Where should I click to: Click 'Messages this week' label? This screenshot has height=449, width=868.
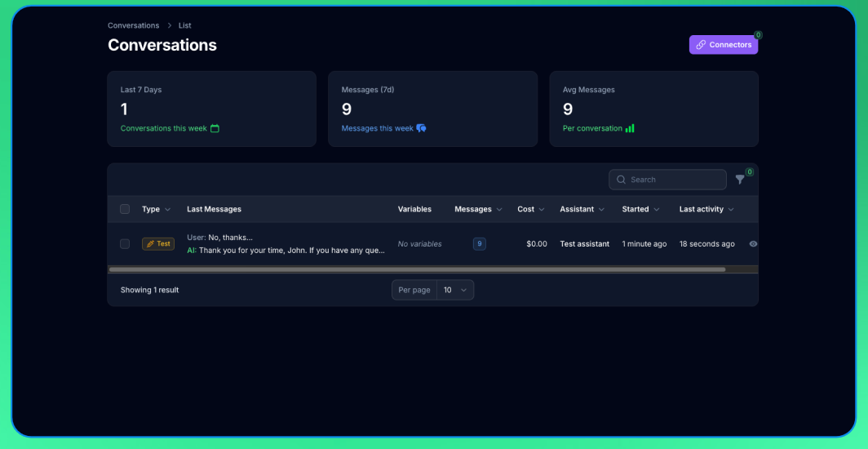(378, 128)
